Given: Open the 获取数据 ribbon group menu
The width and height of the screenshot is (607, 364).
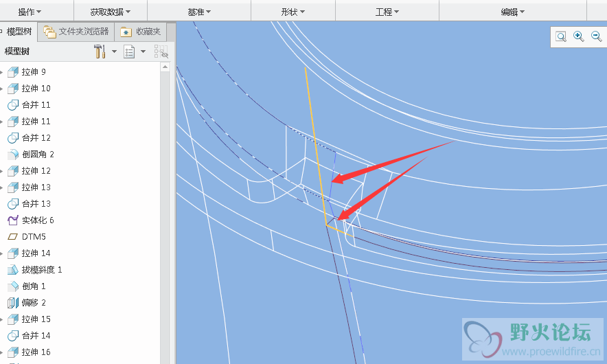Looking at the screenshot, I should [111, 12].
